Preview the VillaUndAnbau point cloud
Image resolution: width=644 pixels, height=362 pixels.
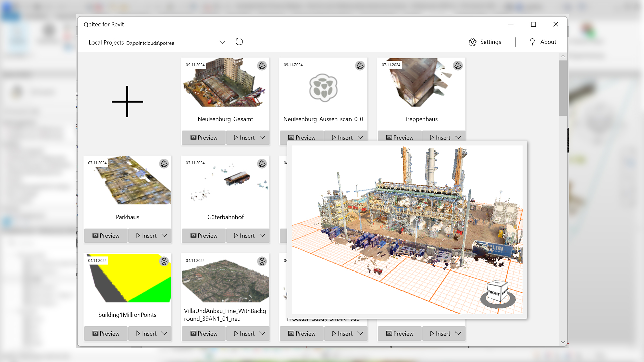(204, 334)
